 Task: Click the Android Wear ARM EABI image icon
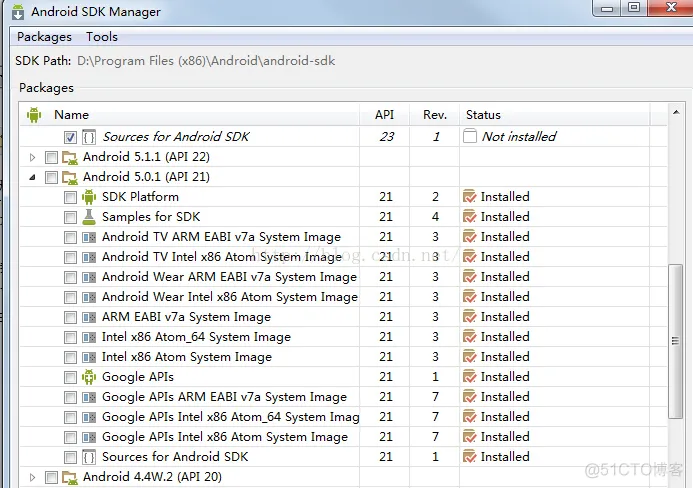click(x=89, y=278)
